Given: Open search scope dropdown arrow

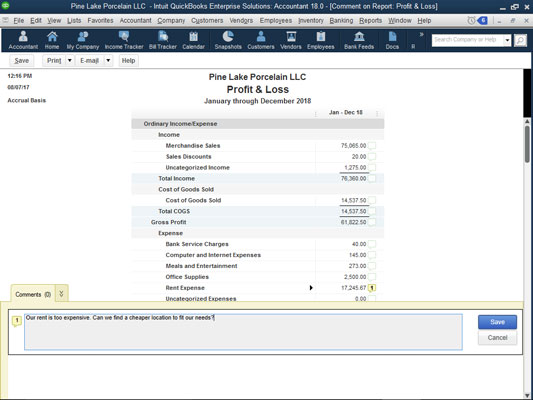Looking at the screenshot, I should tap(507, 40).
